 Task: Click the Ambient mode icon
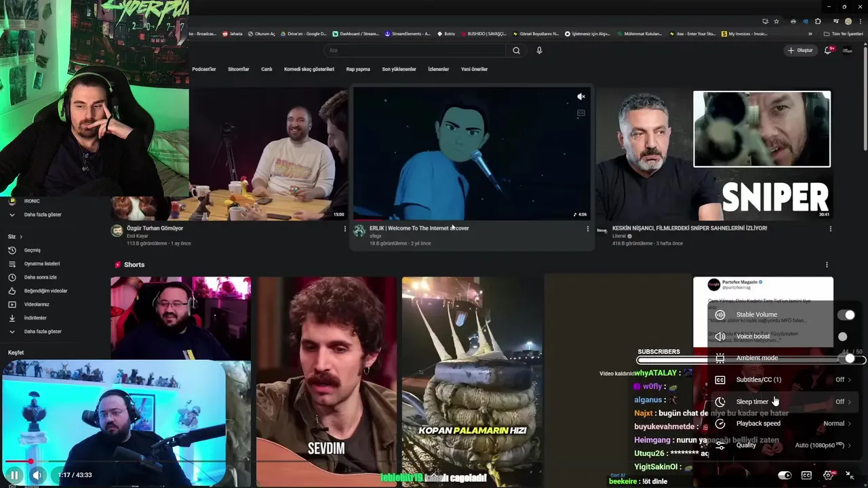pos(720,358)
